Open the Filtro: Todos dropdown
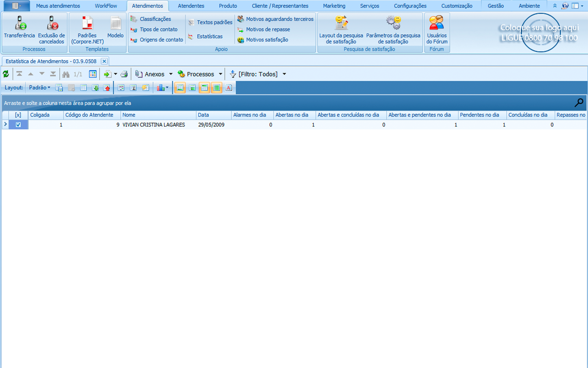The image size is (588, 368). [284, 74]
